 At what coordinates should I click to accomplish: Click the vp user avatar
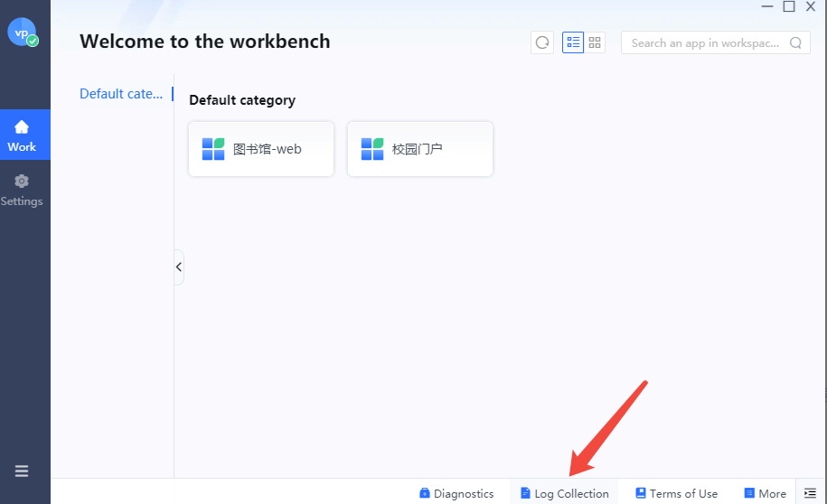pos(23,33)
